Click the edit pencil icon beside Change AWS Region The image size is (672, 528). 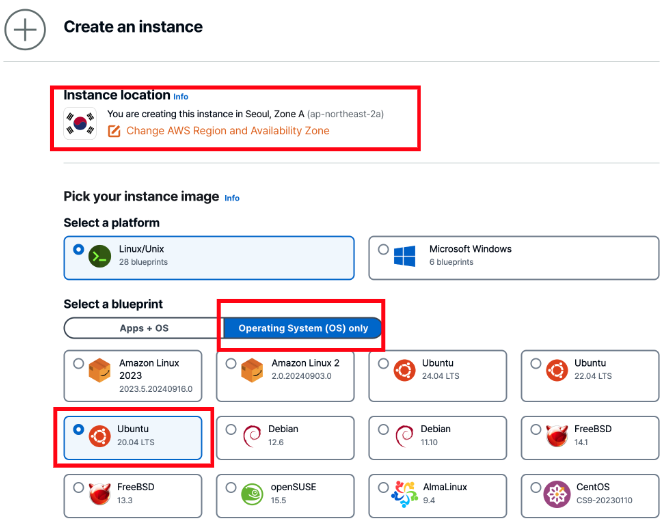click(114, 131)
